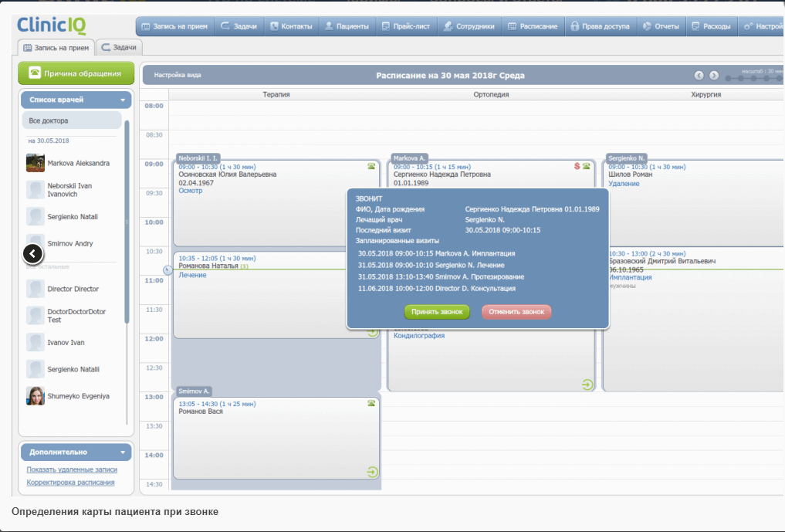Adjust the schedule scale slider
Screen dimensions: 785x532
click(754, 78)
